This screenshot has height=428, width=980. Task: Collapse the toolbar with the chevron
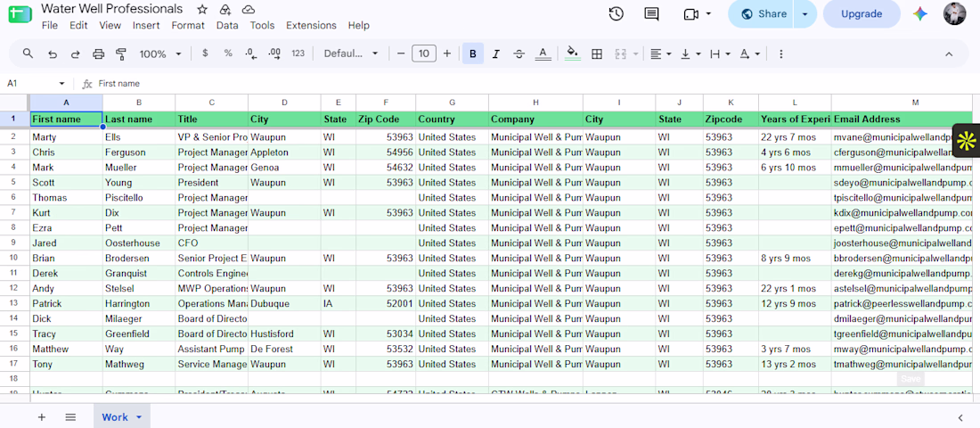coord(949,54)
